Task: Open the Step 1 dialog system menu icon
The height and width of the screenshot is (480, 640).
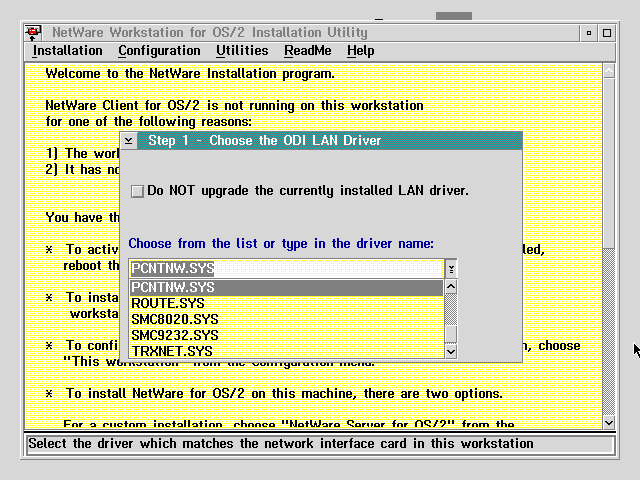Action: click(129, 140)
